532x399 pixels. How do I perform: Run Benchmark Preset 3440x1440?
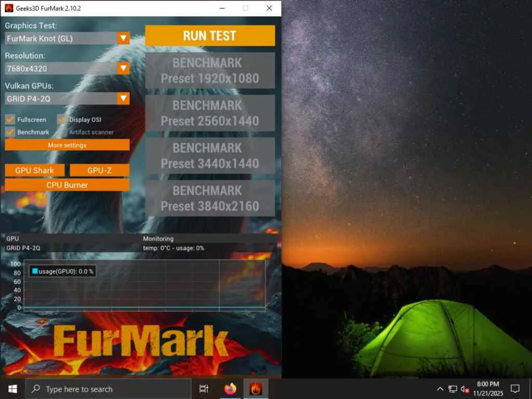pos(210,156)
